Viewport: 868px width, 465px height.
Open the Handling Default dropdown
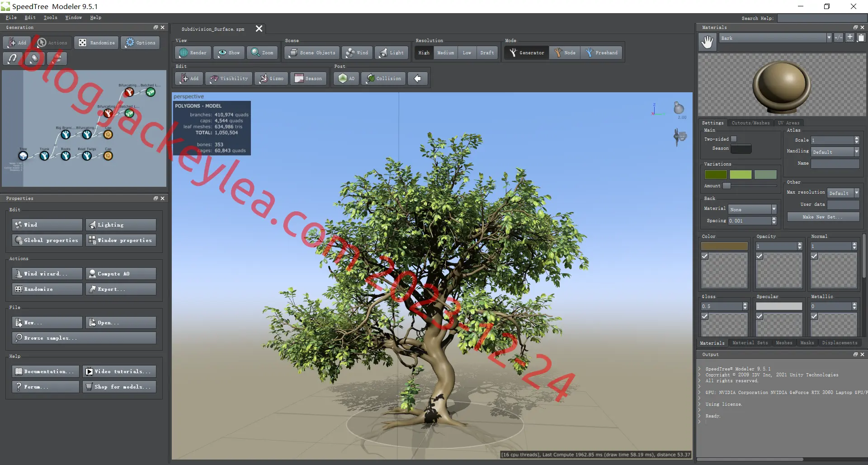click(x=835, y=152)
